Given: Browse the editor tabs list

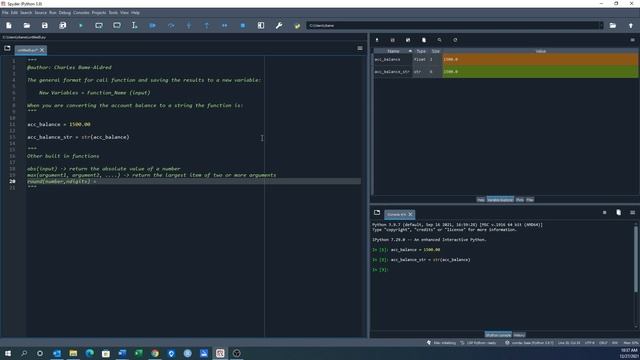Looking at the screenshot, I should (7, 48).
